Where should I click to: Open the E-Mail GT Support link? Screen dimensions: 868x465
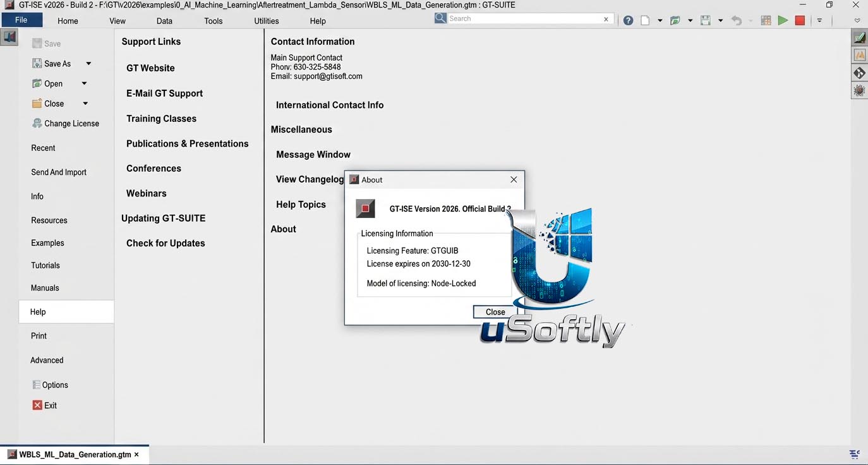pyautogui.click(x=164, y=94)
